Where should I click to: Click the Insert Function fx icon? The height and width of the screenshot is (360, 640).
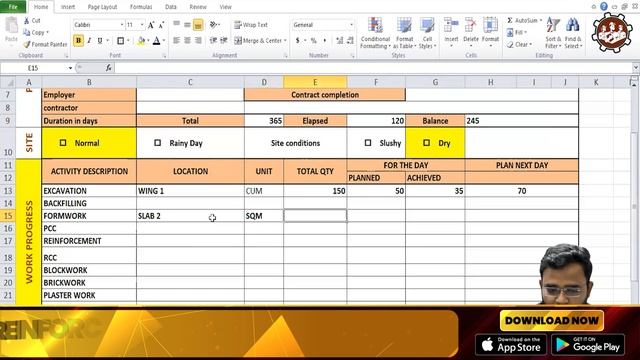pos(109,68)
